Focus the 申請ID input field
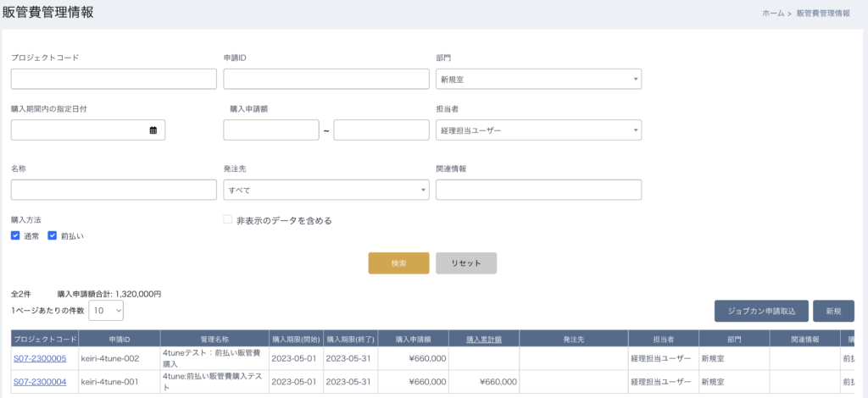 tap(326, 79)
